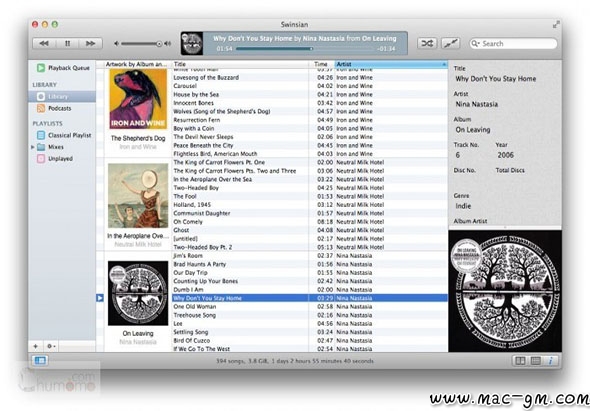
Task: Toggle the sidebar visibility button
Action: click(x=40, y=361)
